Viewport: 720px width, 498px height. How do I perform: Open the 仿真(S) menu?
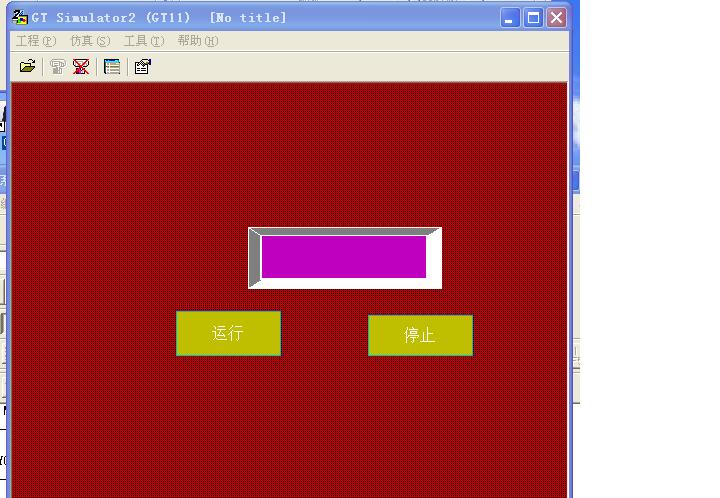(90, 41)
